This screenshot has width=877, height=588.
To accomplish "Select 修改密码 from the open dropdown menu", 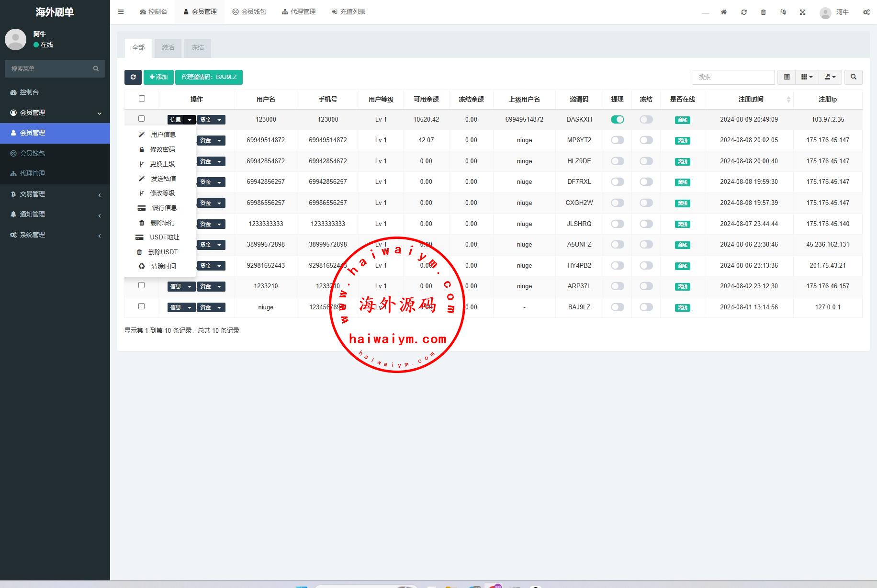I will click(162, 149).
